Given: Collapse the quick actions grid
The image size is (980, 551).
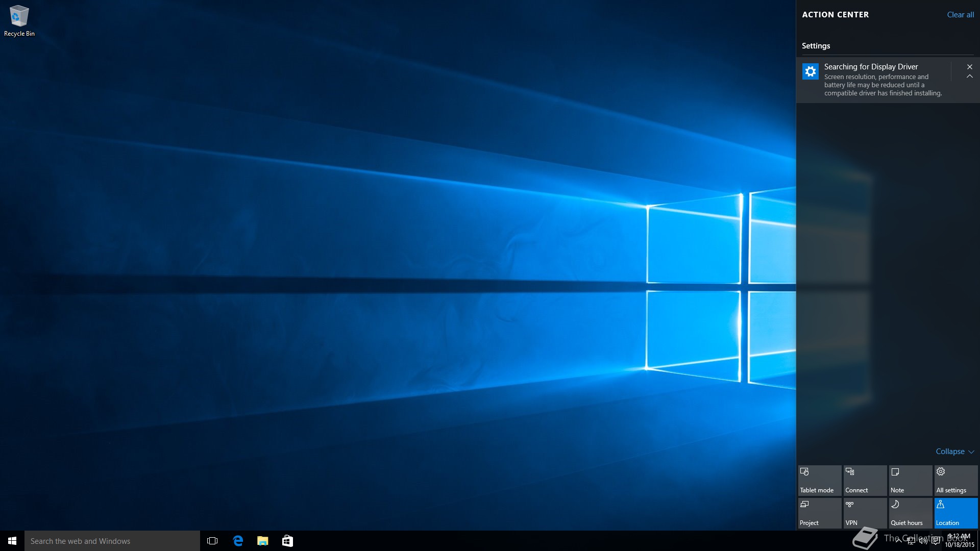Looking at the screenshot, I should click(x=954, y=452).
